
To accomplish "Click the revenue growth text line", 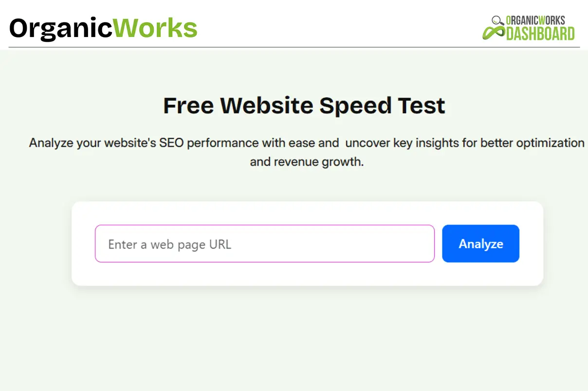I will 306,161.
